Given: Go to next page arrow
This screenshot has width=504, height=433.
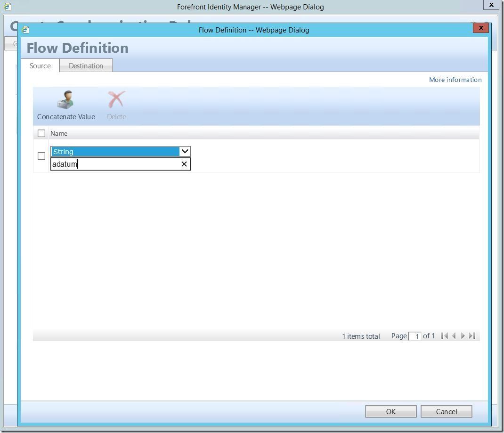Looking at the screenshot, I should (463, 336).
